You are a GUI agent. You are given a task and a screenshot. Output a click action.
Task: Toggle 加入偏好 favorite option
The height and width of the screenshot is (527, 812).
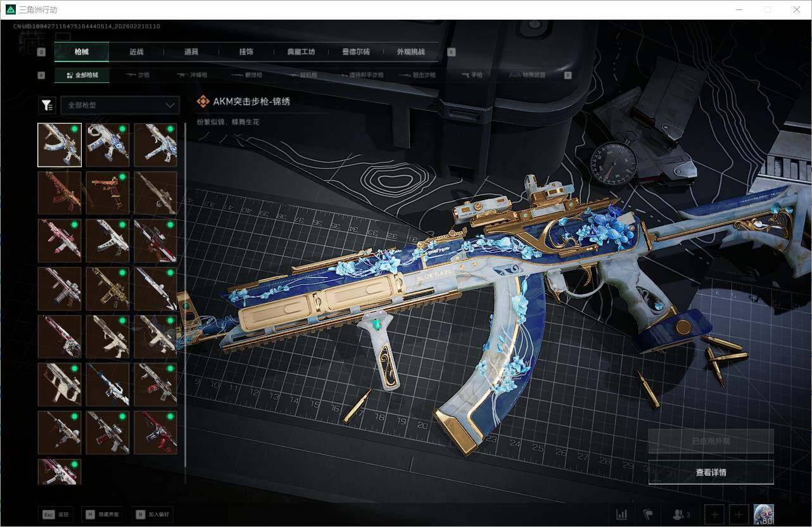tap(152, 514)
